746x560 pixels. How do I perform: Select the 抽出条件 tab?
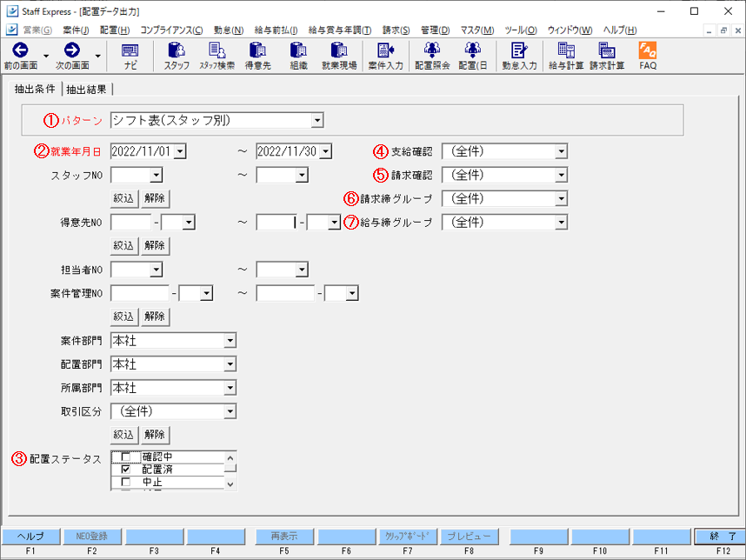[35, 89]
